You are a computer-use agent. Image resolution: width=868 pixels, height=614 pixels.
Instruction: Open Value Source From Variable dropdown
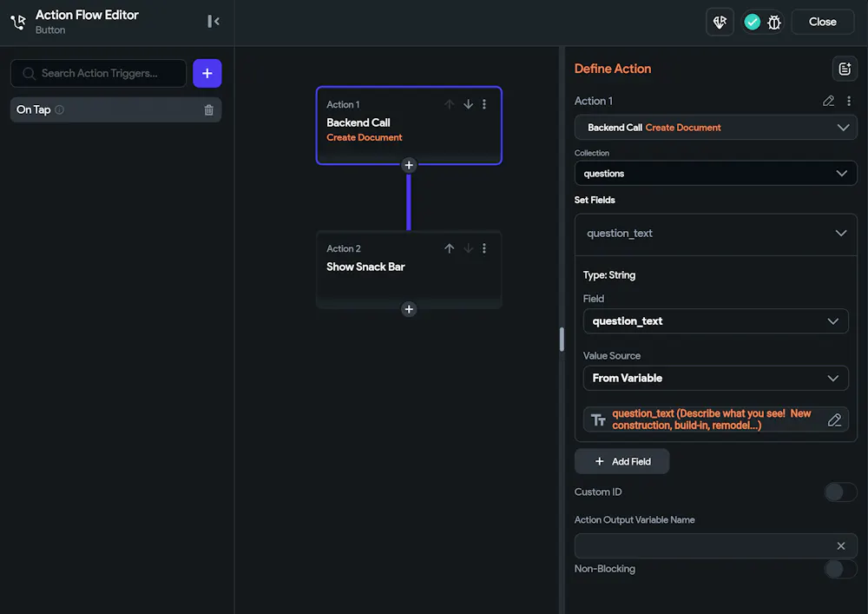(x=716, y=378)
